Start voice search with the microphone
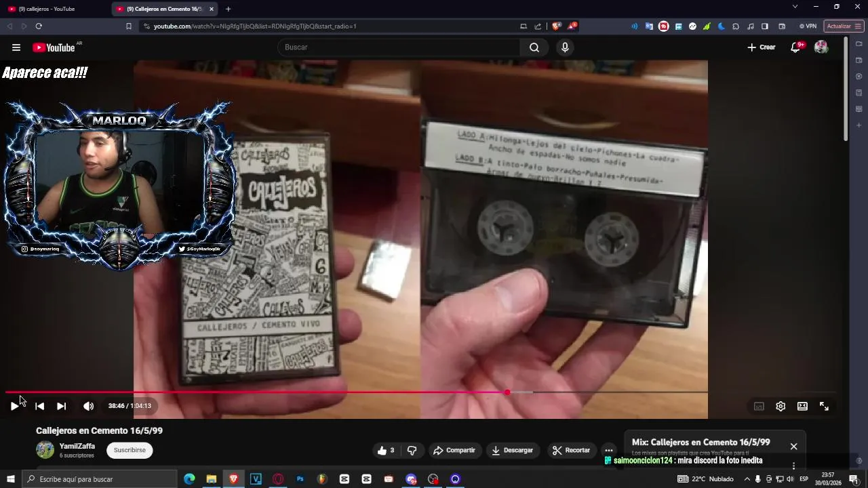Image resolution: width=868 pixels, height=488 pixels. [565, 47]
